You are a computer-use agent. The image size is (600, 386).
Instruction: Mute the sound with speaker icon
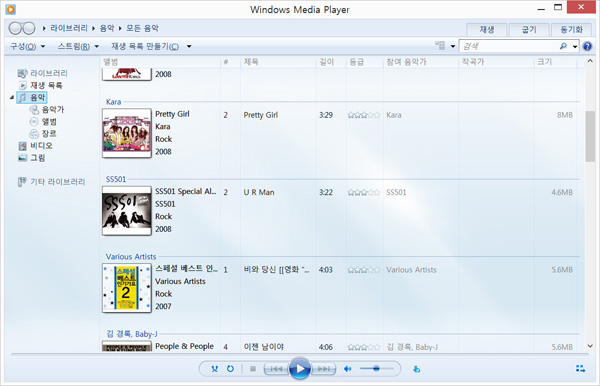click(347, 369)
